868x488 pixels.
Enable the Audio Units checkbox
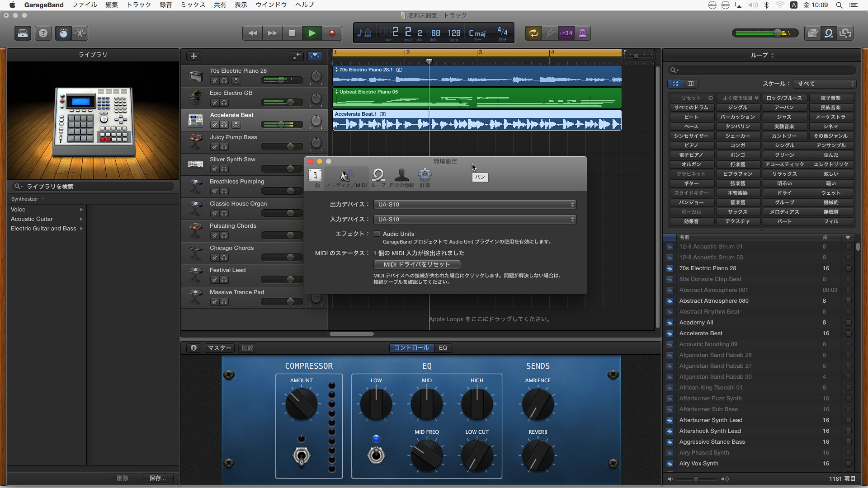(x=377, y=234)
